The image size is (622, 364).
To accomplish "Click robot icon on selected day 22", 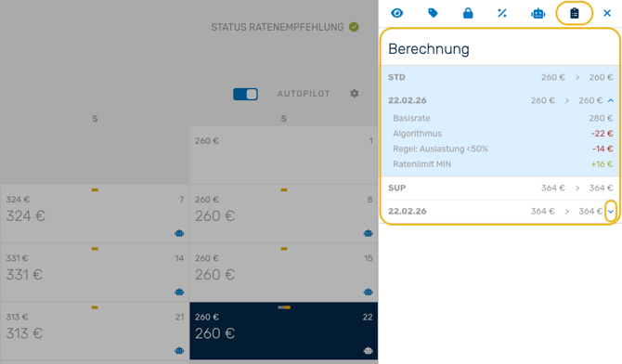I will coord(369,350).
